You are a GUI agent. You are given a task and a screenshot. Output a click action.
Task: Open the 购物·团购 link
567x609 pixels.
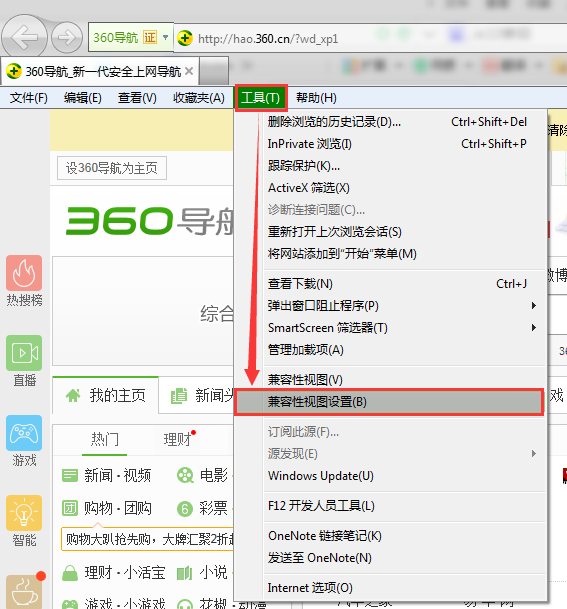click(x=118, y=508)
